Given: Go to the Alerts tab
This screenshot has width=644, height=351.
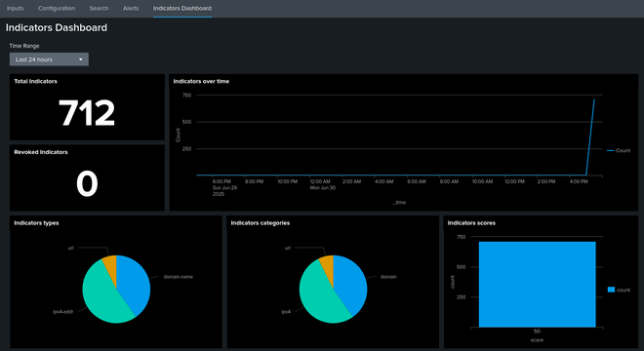Looking at the screenshot, I should [x=131, y=8].
